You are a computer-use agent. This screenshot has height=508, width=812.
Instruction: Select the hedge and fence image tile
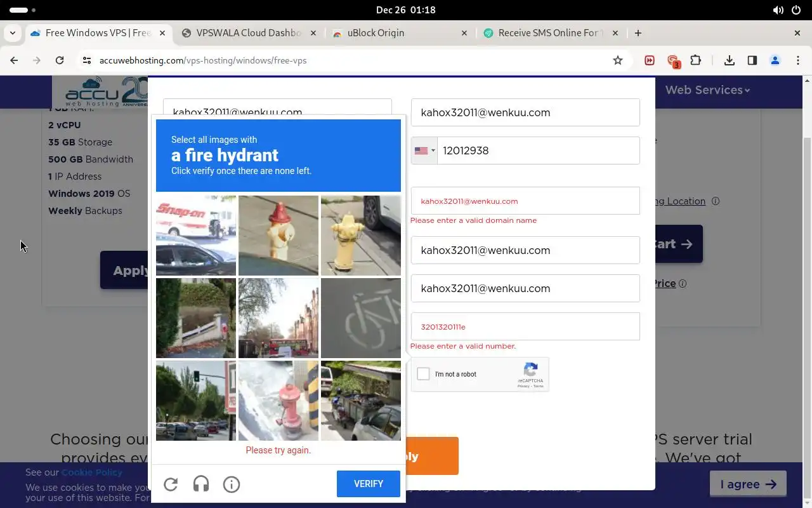click(x=196, y=318)
